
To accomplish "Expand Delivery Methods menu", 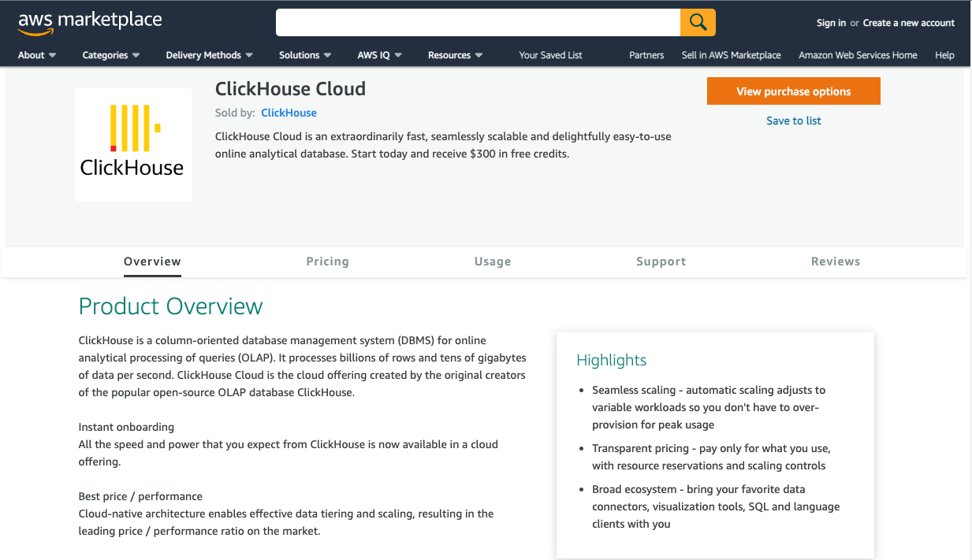I will click(x=209, y=55).
